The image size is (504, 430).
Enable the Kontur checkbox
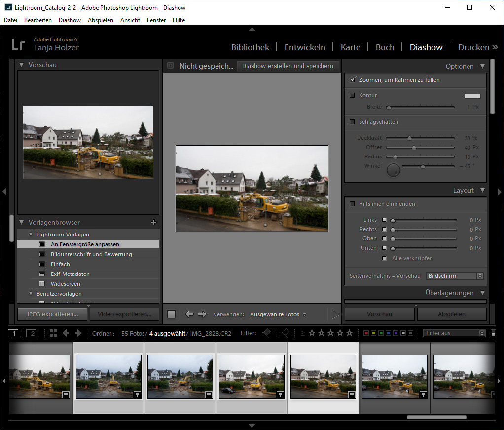pos(352,95)
